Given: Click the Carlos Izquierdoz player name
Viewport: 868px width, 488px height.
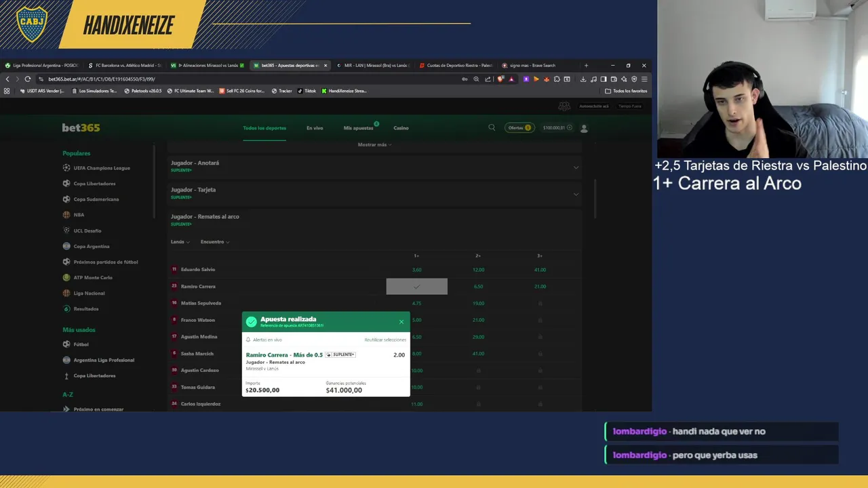Looking at the screenshot, I should [201, 404].
